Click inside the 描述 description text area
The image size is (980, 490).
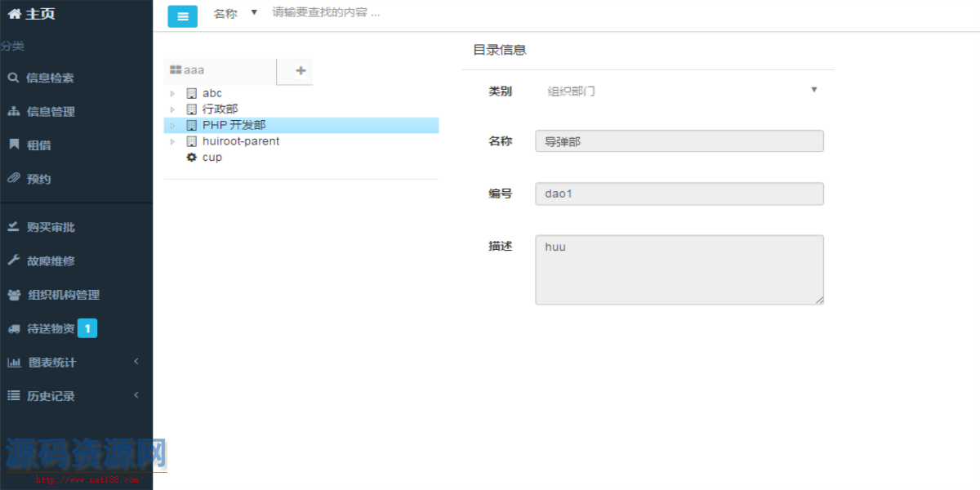[678, 269]
